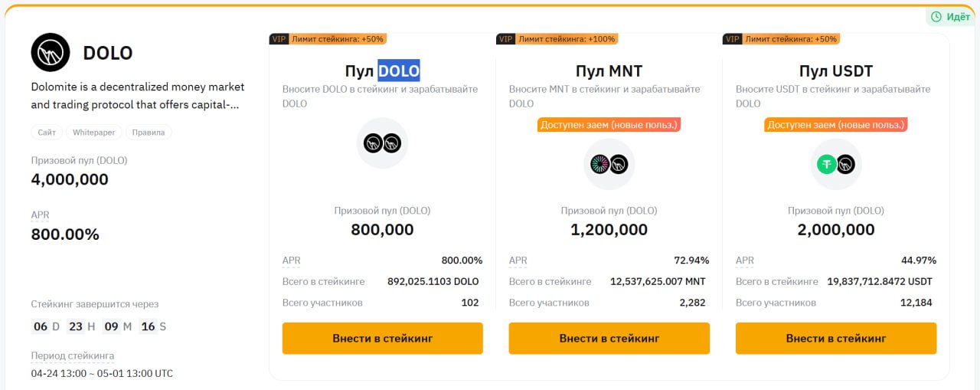Viewport: 980px width, 390px height.
Task: Click loan available badge in USDT pool
Action: 836,124
